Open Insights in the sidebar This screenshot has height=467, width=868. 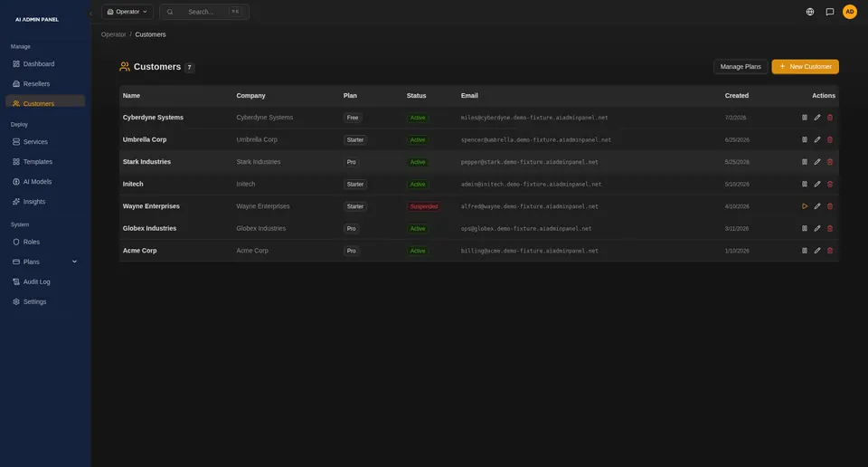(x=45, y=202)
